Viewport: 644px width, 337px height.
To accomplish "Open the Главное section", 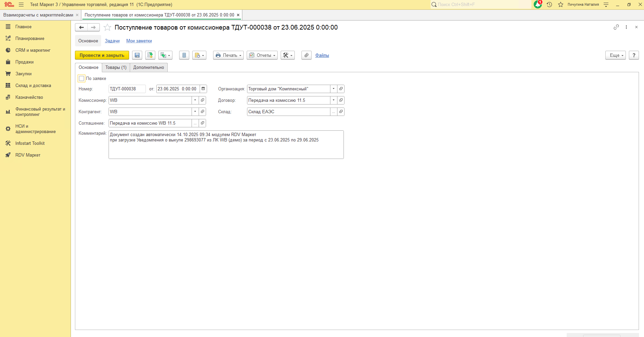I will (24, 27).
